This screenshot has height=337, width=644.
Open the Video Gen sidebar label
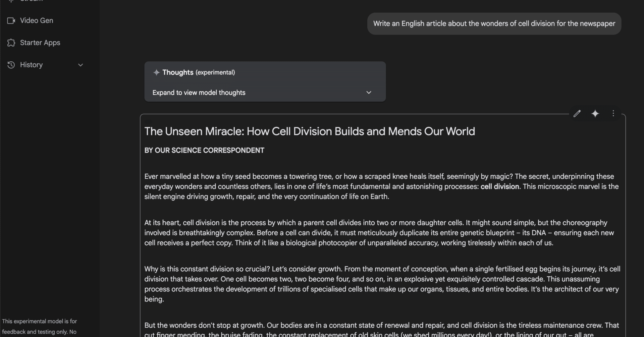(37, 21)
